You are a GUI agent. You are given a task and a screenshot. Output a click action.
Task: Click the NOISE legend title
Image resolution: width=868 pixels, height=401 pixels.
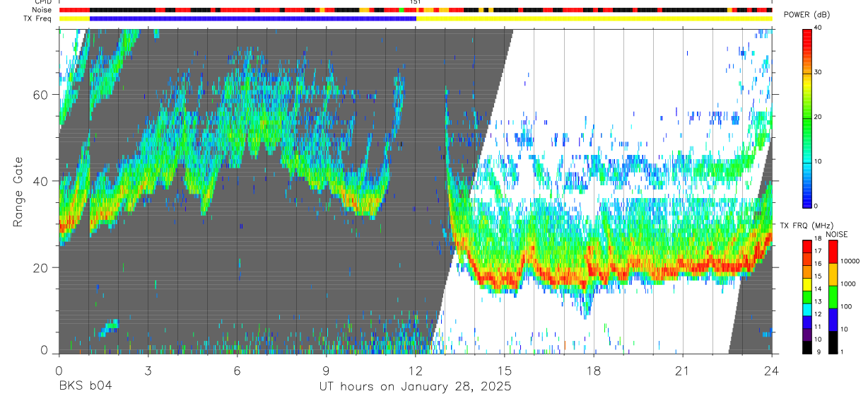837,234
